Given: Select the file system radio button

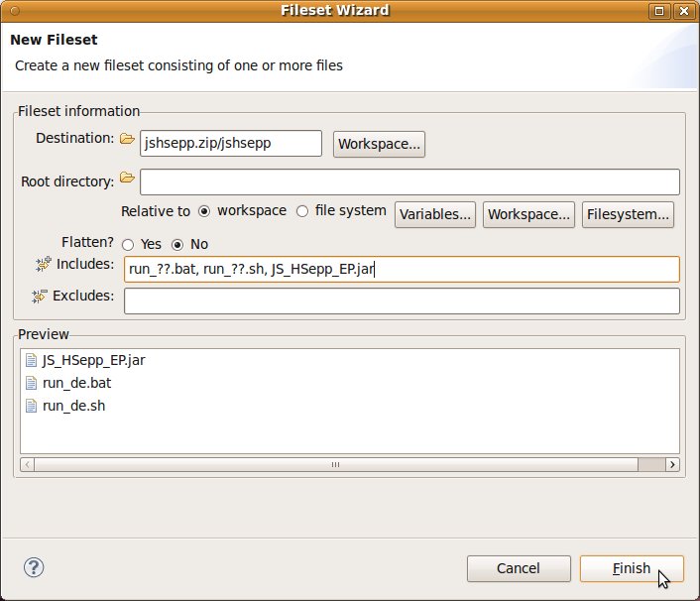Looking at the screenshot, I should (x=303, y=211).
